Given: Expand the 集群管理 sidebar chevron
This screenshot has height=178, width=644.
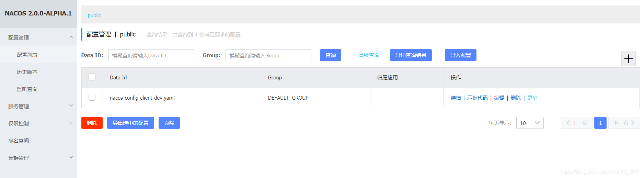Looking at the screenshot, I should point(71,157).
